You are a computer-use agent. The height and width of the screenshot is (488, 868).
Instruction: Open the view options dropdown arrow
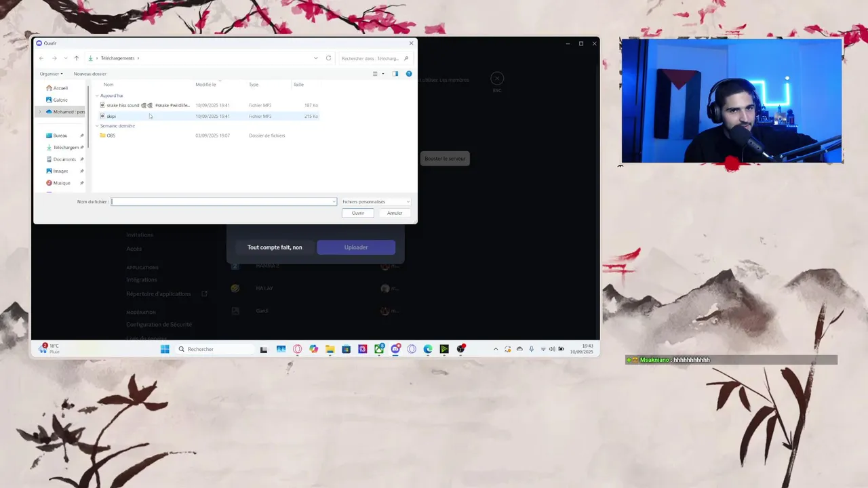[383, 74]
